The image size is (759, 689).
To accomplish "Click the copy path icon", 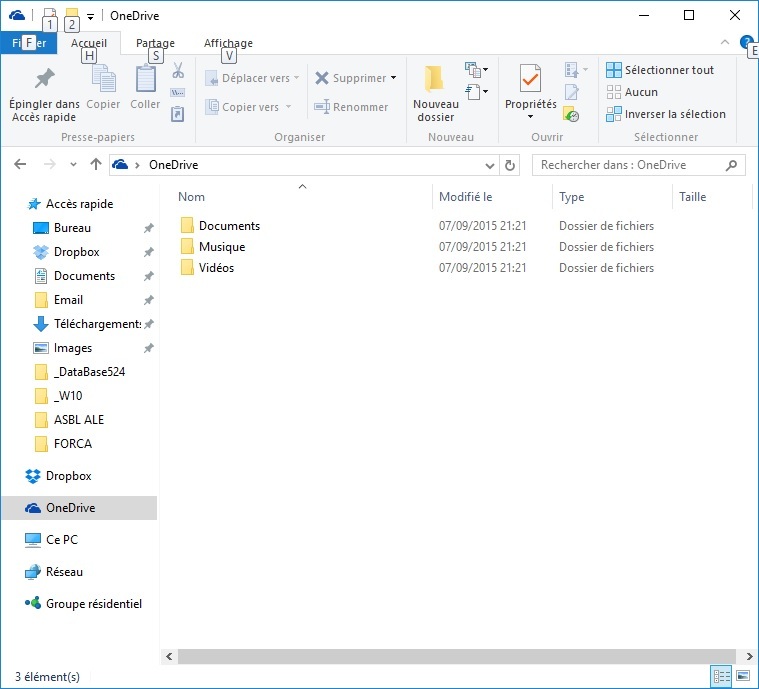I will 178,92.
